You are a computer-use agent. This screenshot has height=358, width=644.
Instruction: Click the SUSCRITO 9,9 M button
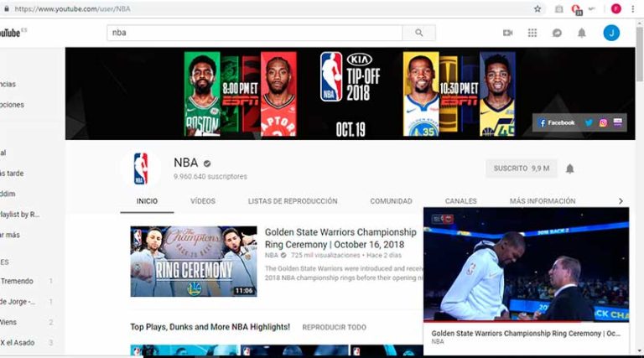click(522, 169)
